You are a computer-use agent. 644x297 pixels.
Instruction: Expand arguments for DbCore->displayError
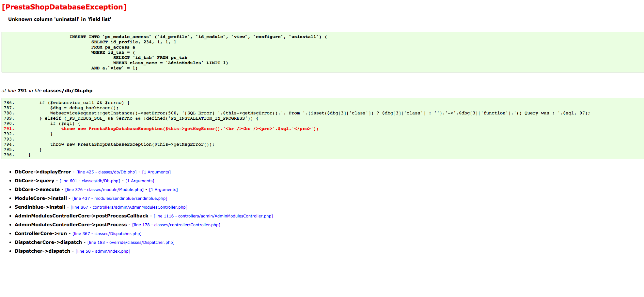pyautogui.click(x=156, y=172)
